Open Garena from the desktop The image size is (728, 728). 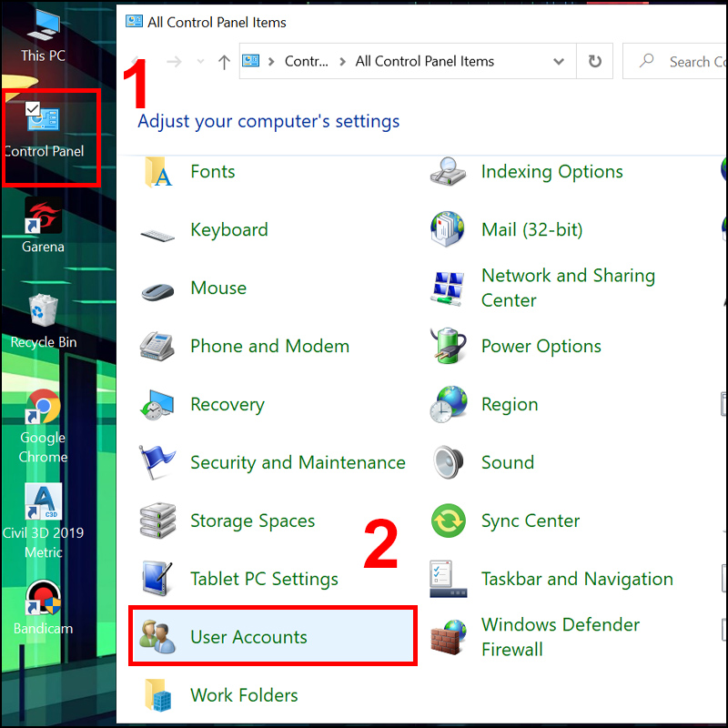pyautogui.click(x=42, y=216)
